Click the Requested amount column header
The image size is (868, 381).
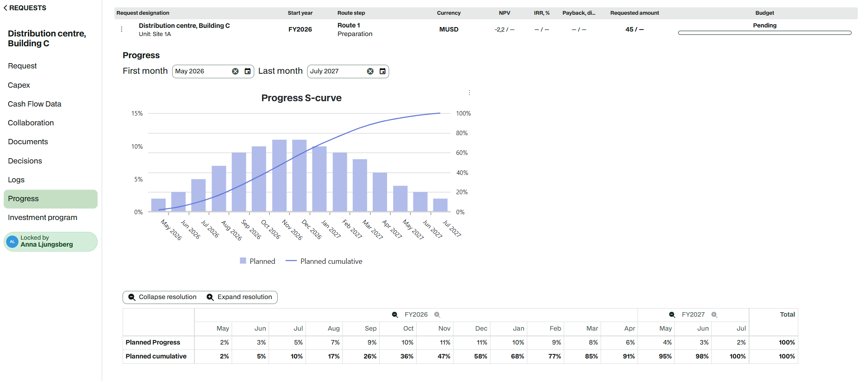[634, 13]
